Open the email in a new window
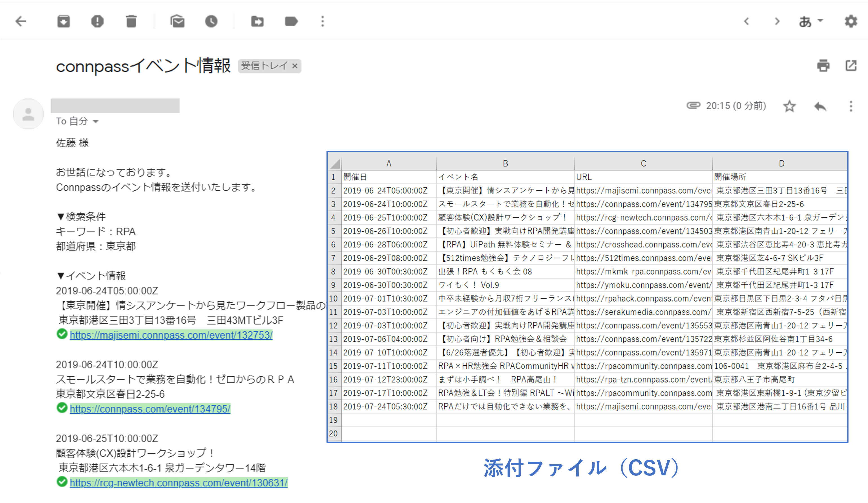868x503 pixels. pyautogui.click(x=851, y=65)
